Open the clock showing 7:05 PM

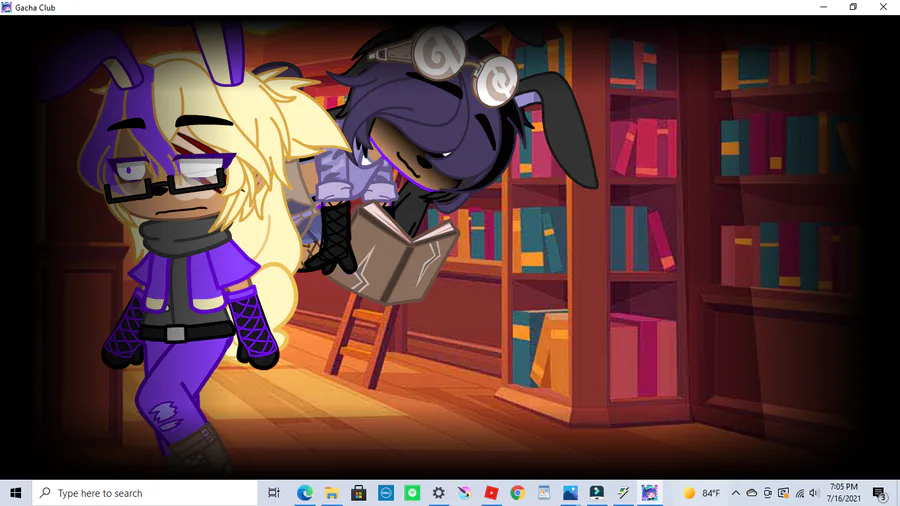coord(844,493)
